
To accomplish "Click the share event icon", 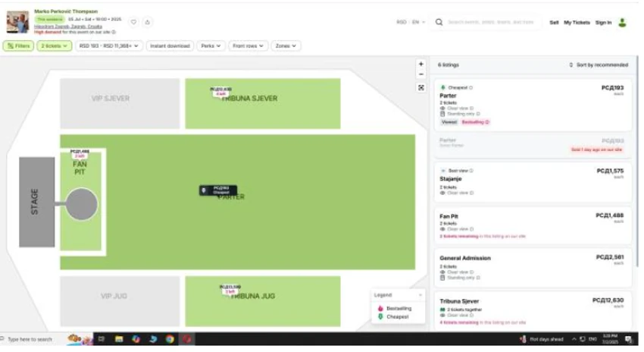I will [x=148, y=22].
